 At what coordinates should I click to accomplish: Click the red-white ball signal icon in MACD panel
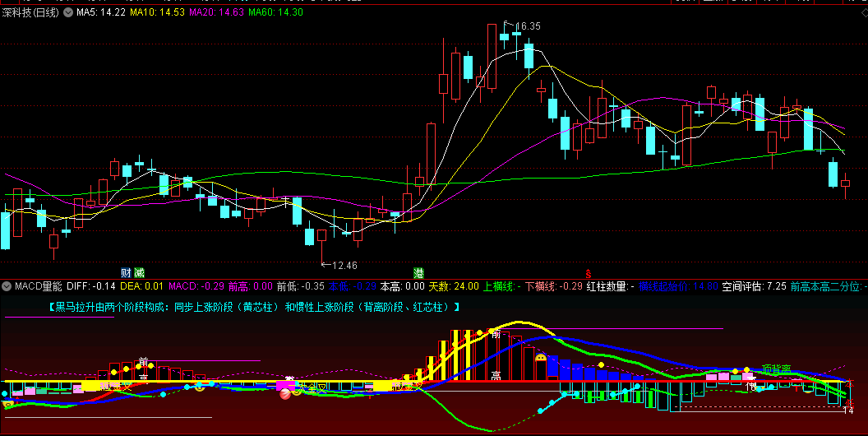tap(285, 394)
